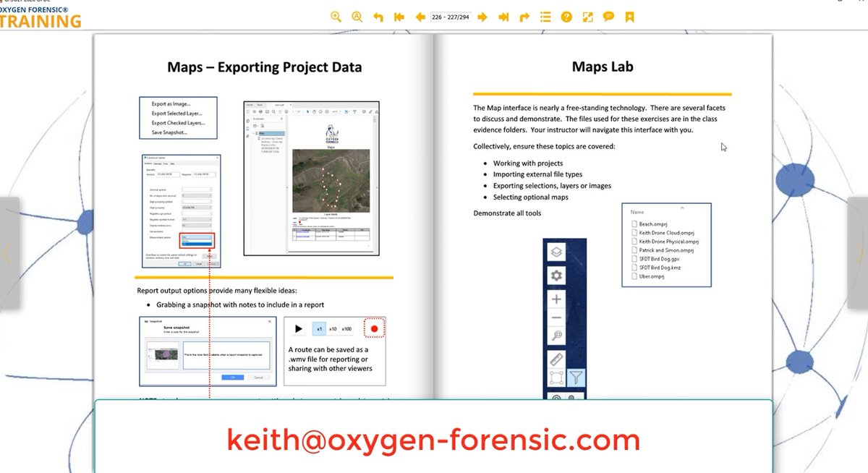868x473 pixels.
Task: Select Export as Image... menu entry
Action: point(171,104)
